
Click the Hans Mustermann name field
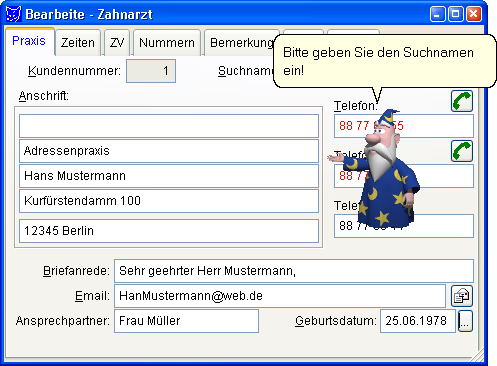pos(169,176)
